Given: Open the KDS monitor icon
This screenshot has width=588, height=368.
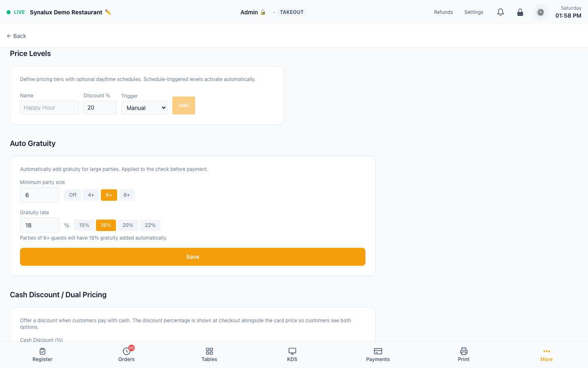Looking at the screenshot, I should (x=292, y=351).
